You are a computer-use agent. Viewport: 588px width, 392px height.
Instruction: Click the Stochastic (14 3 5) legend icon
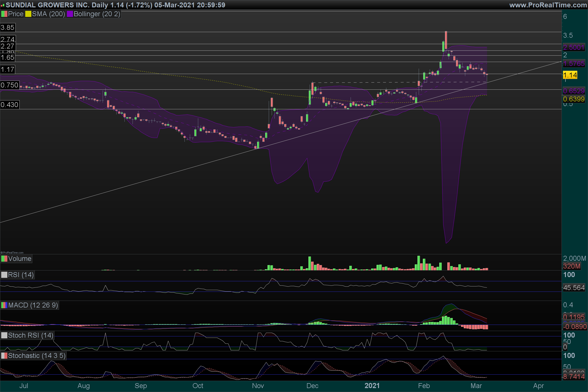click(x=4, y=356)
